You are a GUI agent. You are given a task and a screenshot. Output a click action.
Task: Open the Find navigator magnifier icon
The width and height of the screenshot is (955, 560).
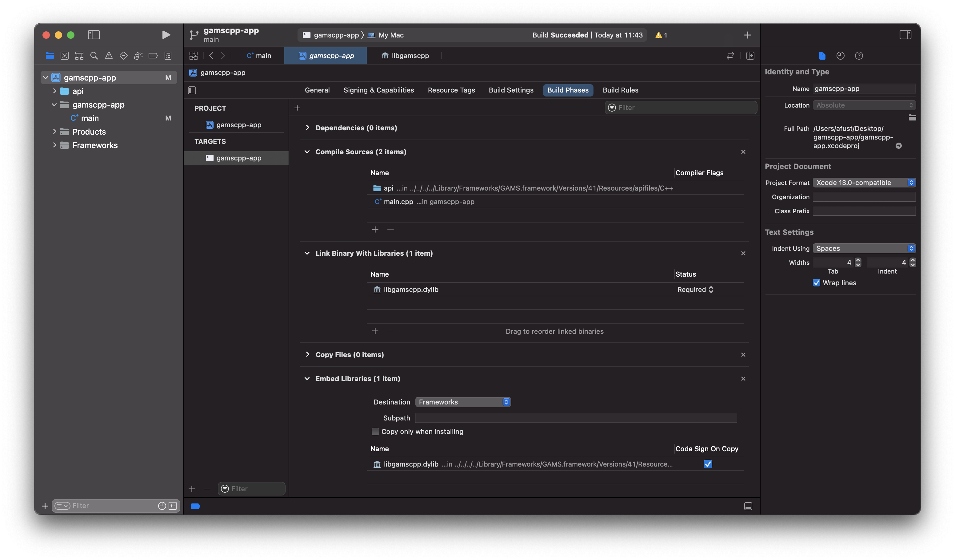click(x=94, y=56)
